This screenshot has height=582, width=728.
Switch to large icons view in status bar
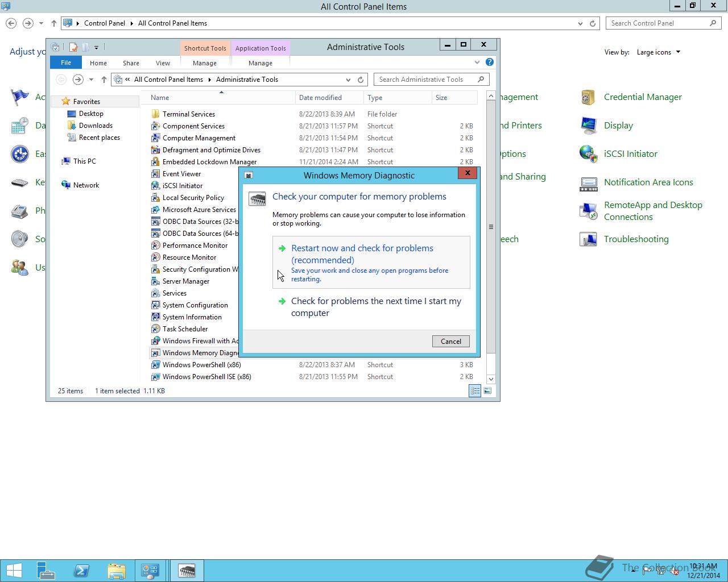click(x=487, y=390)
